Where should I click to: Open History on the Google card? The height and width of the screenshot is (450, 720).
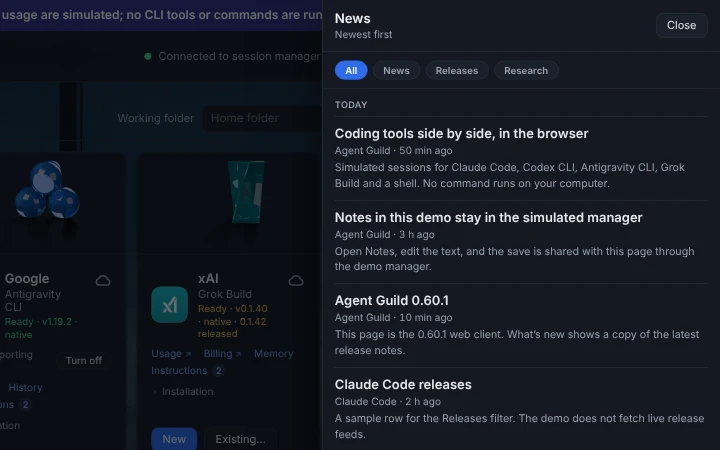point(25,388)
